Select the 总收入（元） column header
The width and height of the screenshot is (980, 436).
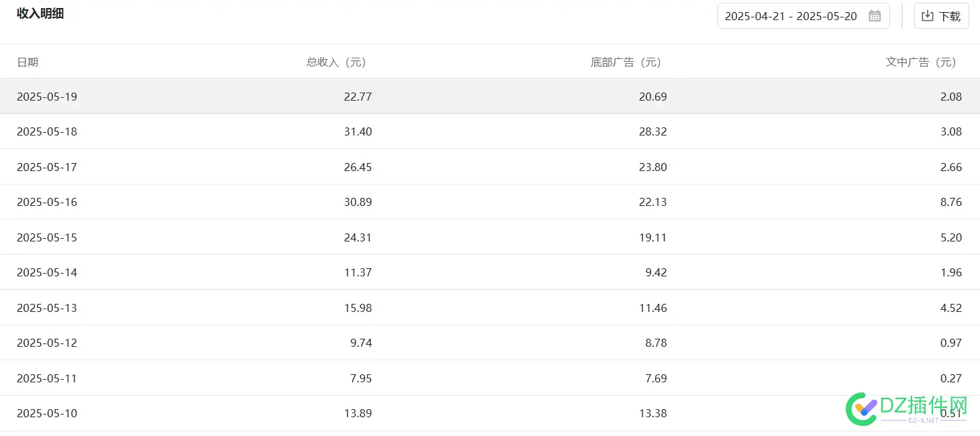coord(336,62)
